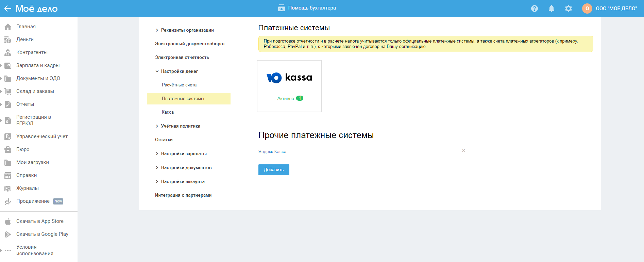This screenshot has height=262, width=644.
Task: Click the ООО "МОЕ ДЕЛО" account name
Action: point(616,9)
